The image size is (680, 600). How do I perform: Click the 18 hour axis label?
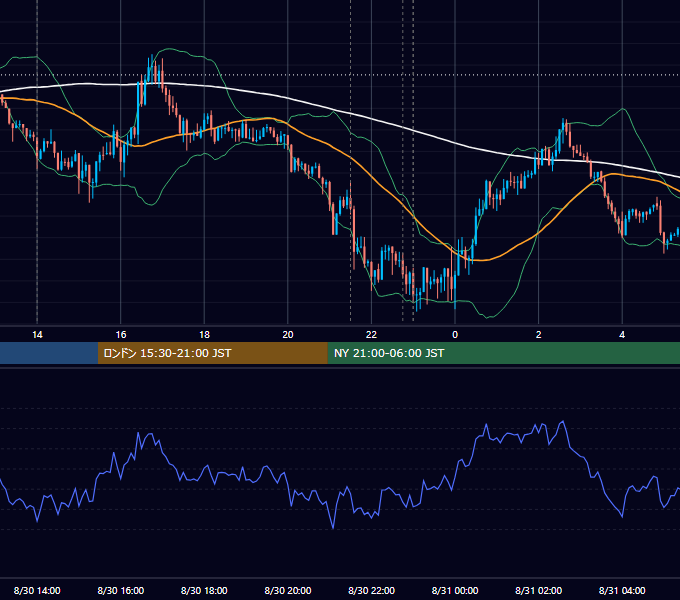[204, 335]
